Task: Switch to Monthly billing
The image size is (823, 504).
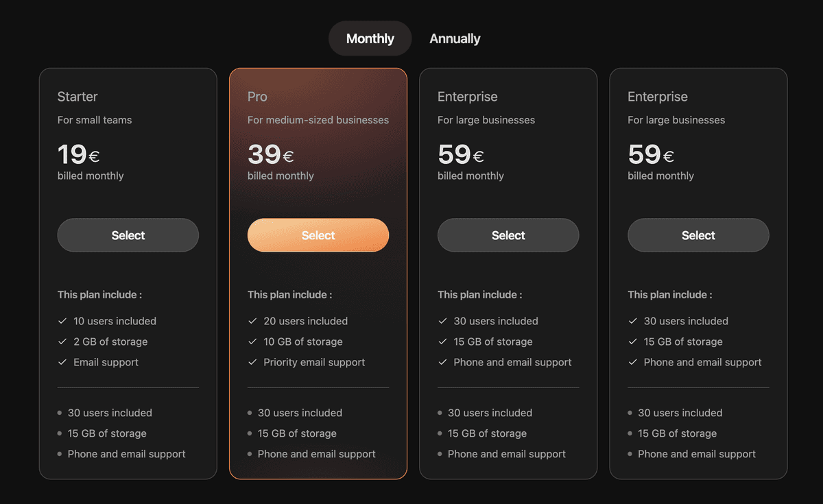Action: 370,38
